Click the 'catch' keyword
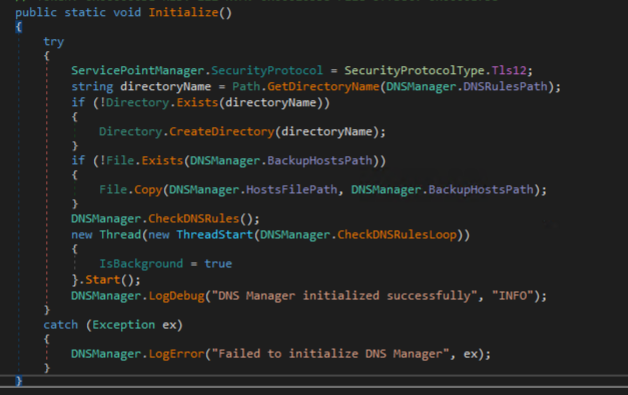Screen dimensions: 628x395 [x=60, y=325]
